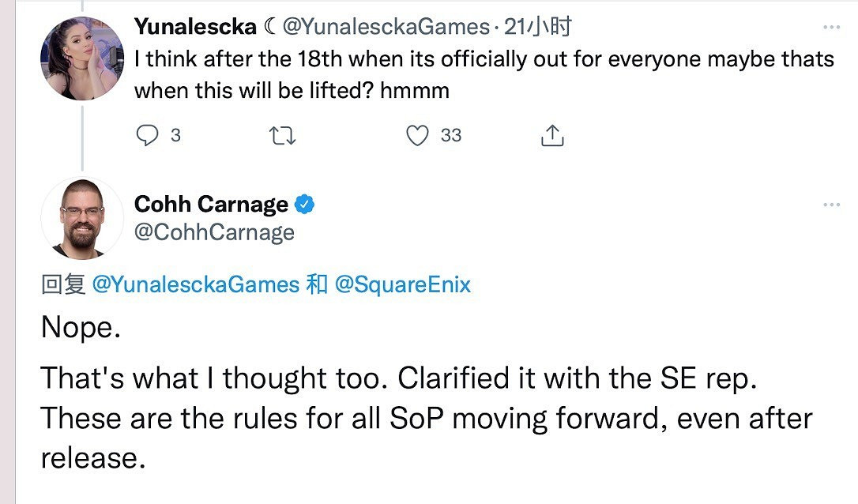Open the @YunalesckaGames mention in the reply line

pyautogui.click(x=196, y=285)
